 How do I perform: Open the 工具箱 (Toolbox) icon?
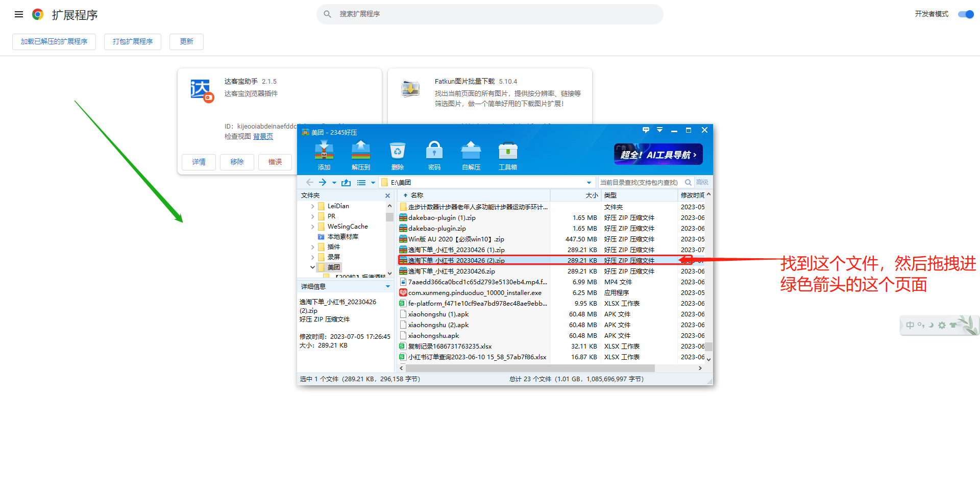pos(507,155)
